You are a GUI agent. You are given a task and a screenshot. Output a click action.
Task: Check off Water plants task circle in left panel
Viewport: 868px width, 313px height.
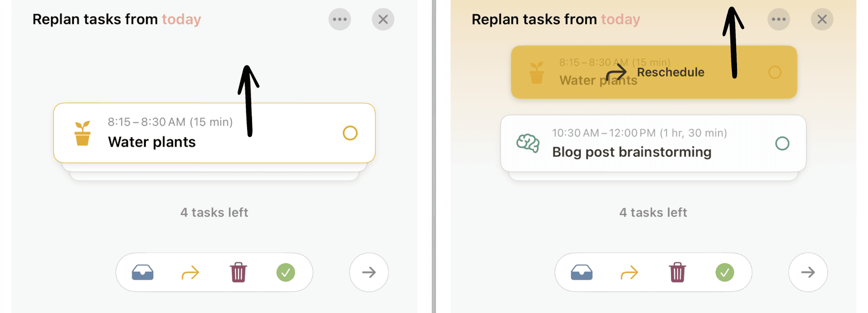click(350, 133)
